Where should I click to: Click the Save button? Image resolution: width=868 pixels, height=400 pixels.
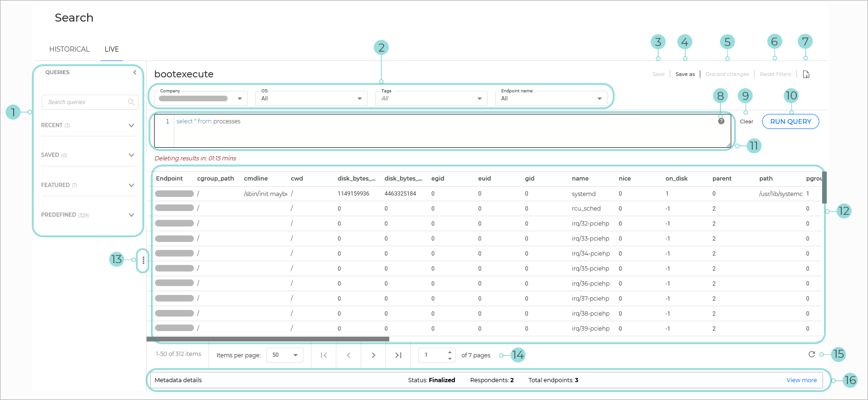tap(659, 74)
